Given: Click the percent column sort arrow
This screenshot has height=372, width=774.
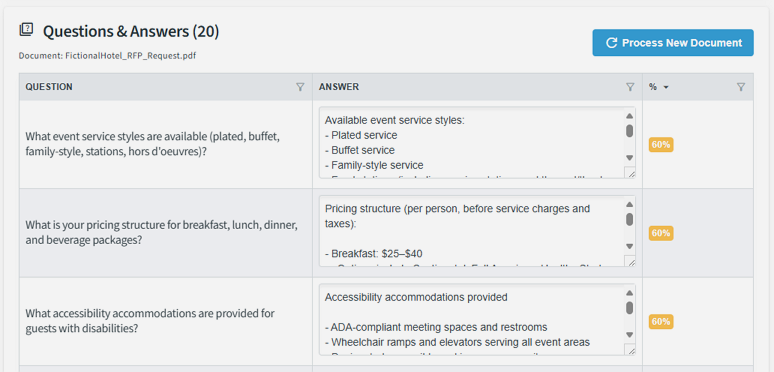Looking at the screenshot, I should (666, 87).
